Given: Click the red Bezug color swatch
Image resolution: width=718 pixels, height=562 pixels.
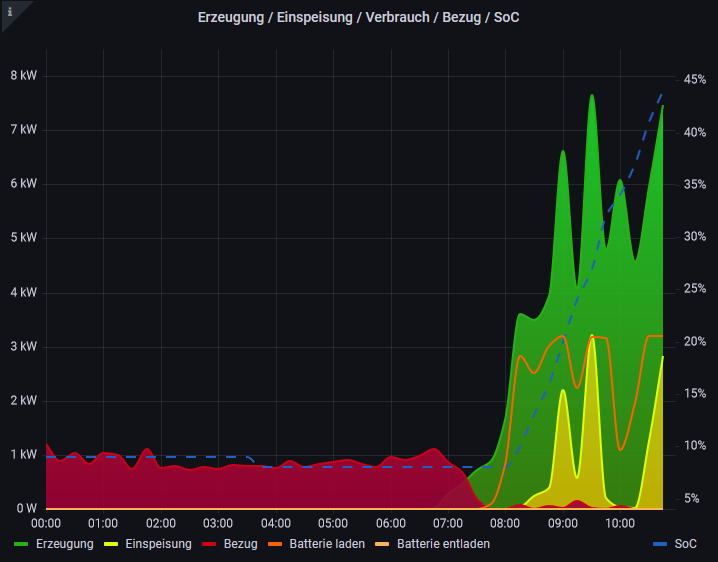Looking at the screenshot, I should point(209,544).
